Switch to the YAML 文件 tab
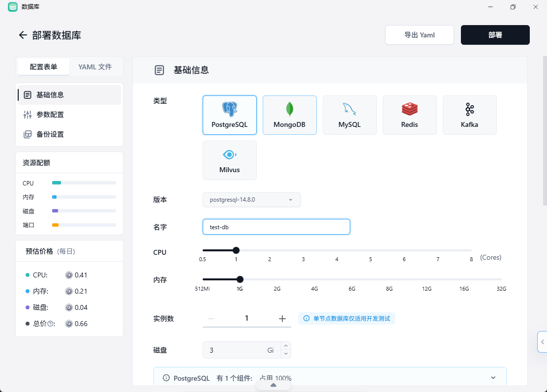Image resolution: width=547 pixels, height=392 pixels. (x=95, y=67)
